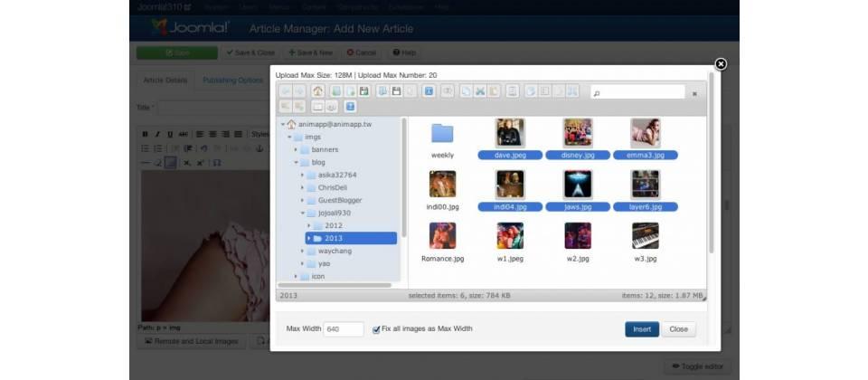The image size is (868, 380).
Task: Click Italic in the background article editor
Action: [x=157, y=134]
